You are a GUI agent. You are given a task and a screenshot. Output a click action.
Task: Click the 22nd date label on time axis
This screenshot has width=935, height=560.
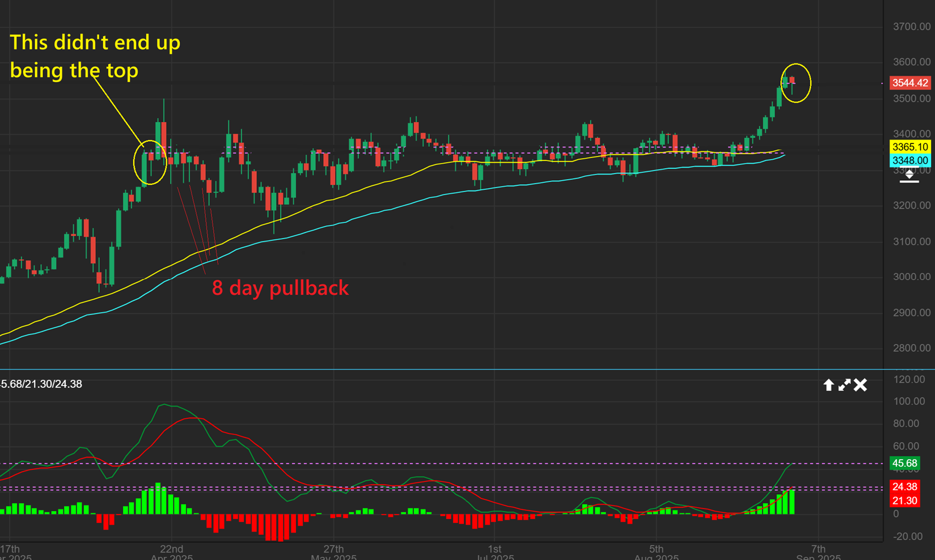(171, 549)
